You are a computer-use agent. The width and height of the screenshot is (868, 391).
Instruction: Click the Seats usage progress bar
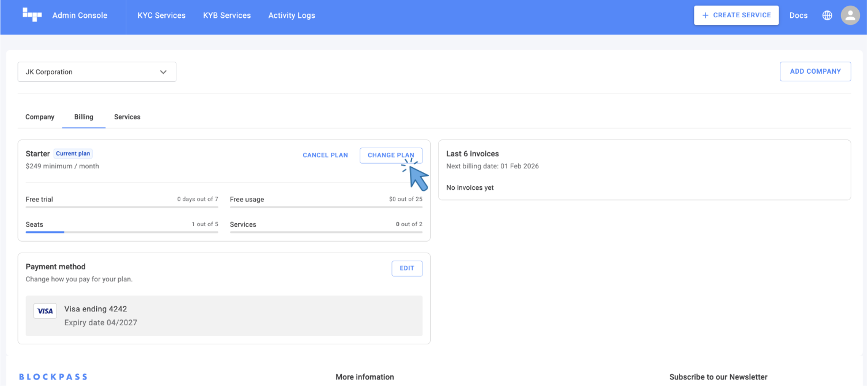(122, 232)
